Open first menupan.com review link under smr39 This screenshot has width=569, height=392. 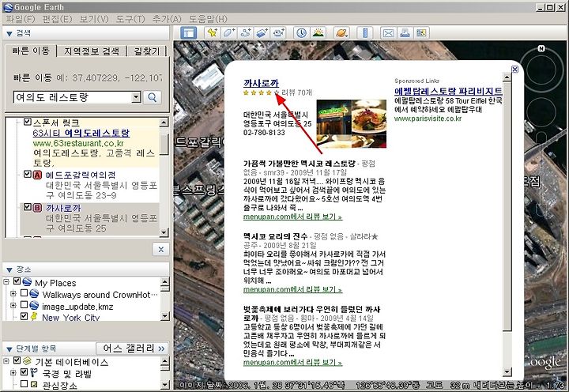coord(292,217)
